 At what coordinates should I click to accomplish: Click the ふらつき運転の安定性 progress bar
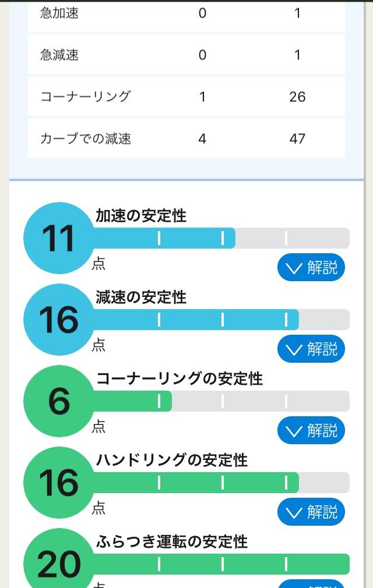click(x=221, y=564)
